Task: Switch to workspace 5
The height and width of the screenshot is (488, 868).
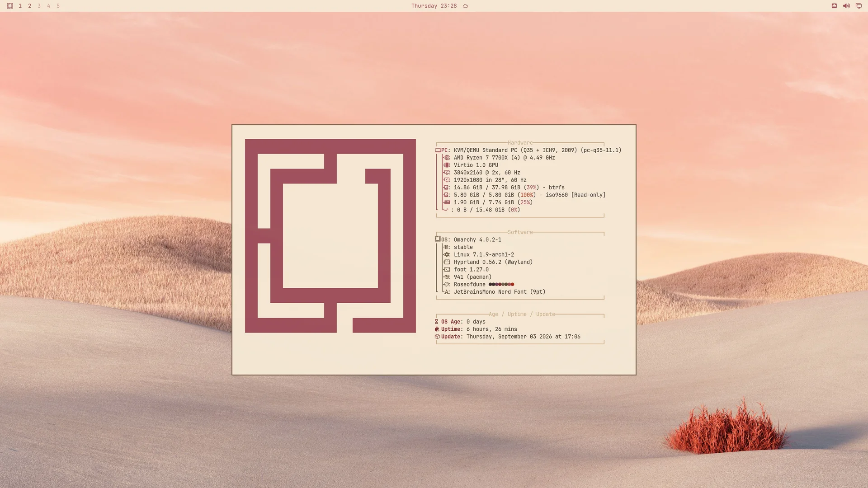Action: 58,6
